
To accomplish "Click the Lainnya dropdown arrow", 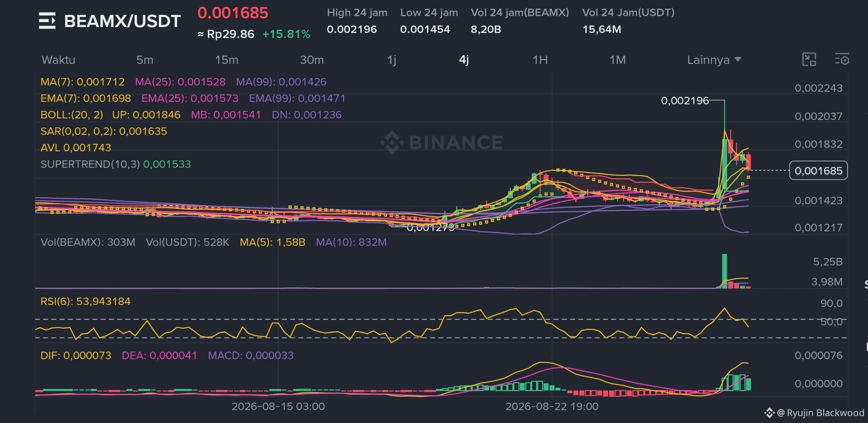I will [x=737, y=60].
